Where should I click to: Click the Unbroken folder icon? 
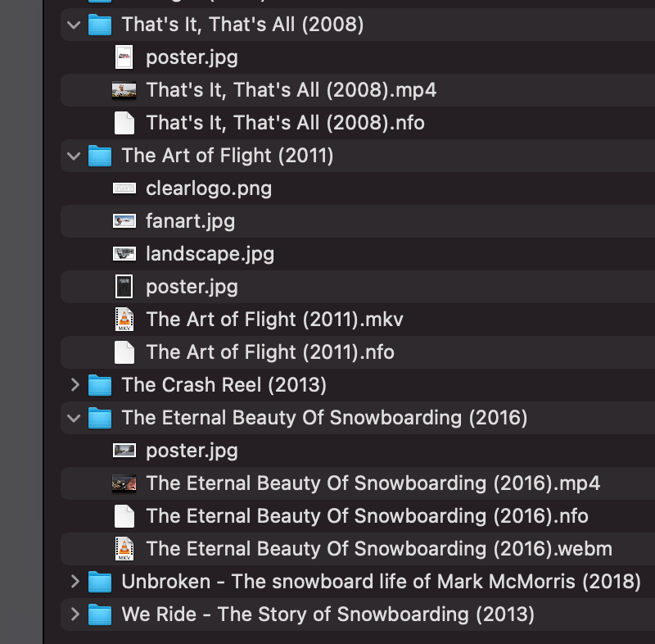click(x=100, y=582)
